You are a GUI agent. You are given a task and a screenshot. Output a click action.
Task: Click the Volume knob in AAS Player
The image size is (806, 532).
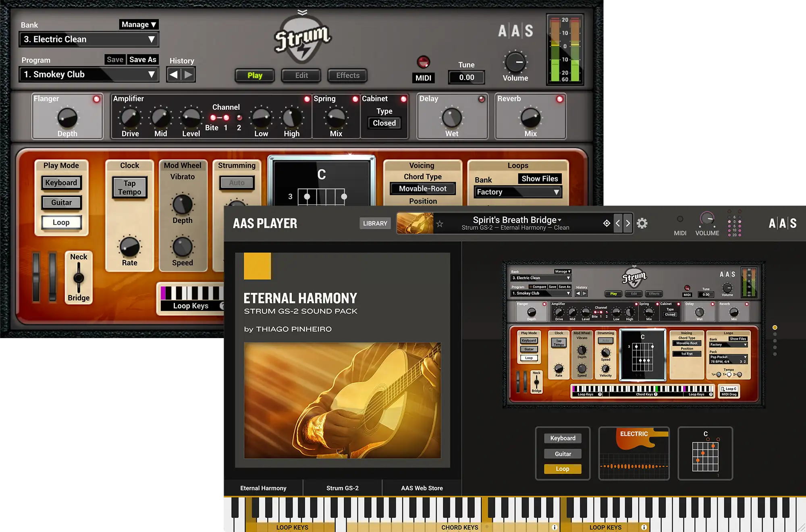[x=707, y=219]
